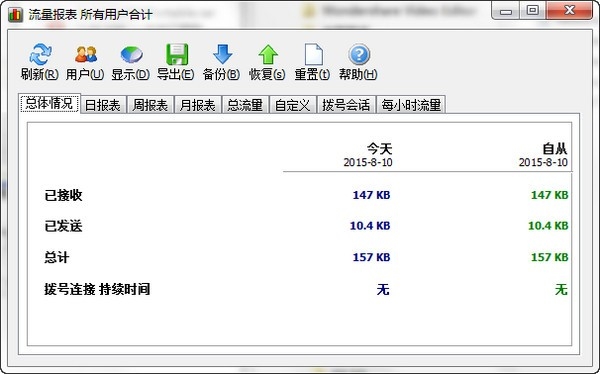Open the Users (用户) toolbar icon
Screen dimensions: 600x374
click(85, 54)
